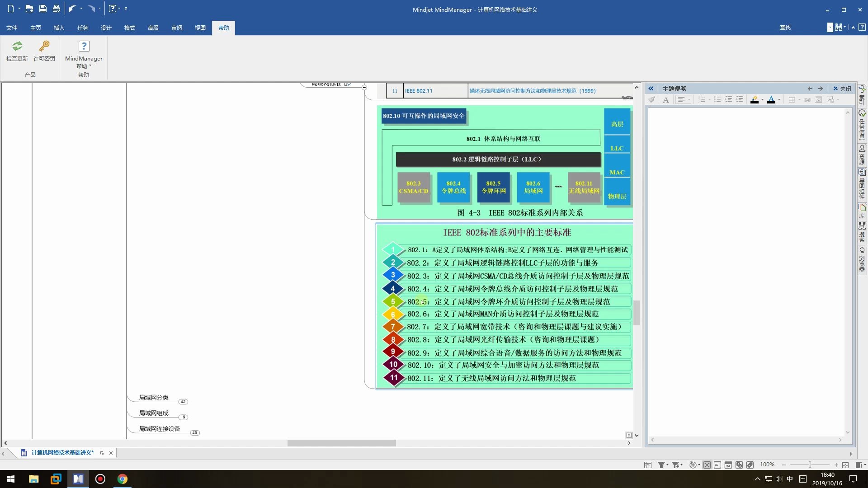
Task: Create a new map with the New icon
Action: 11,9
